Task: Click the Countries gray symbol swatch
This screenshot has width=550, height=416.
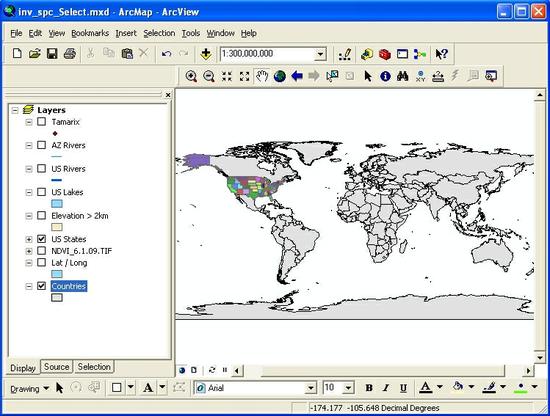Action: tap(57, 297)
